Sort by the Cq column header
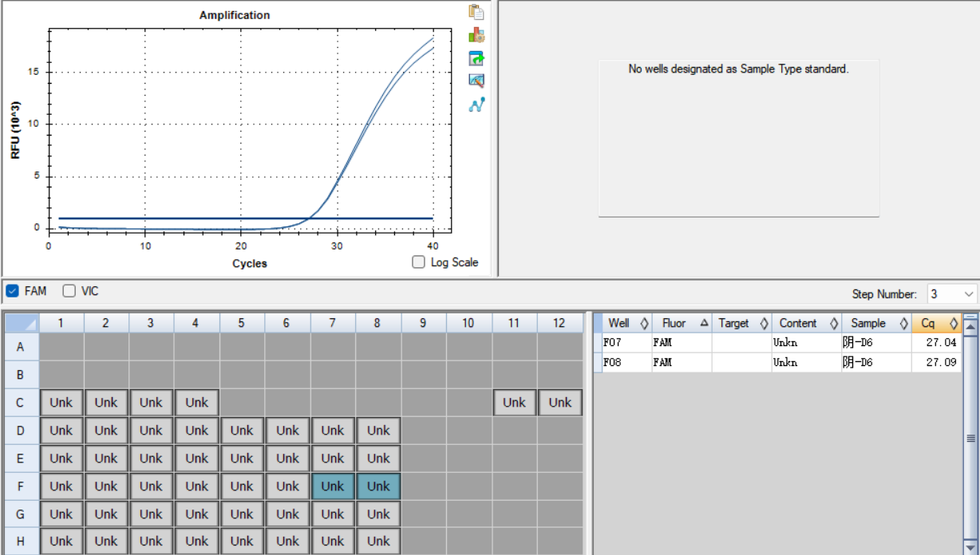The width and height of the screenshot is (980, 555). [936, 323]
